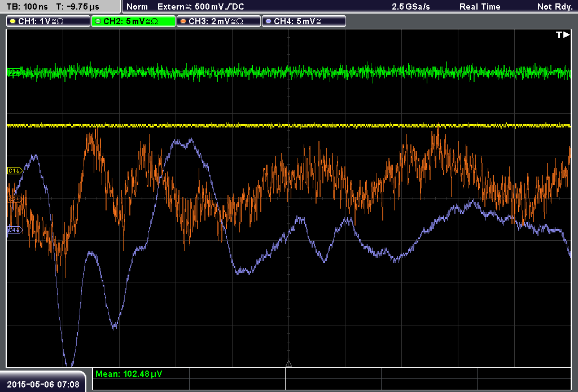The width and height of the screenshot is (578, 392).
Task: Click the 2.5 GSa/s sample rate readout
Action: [x=411, y=7]
